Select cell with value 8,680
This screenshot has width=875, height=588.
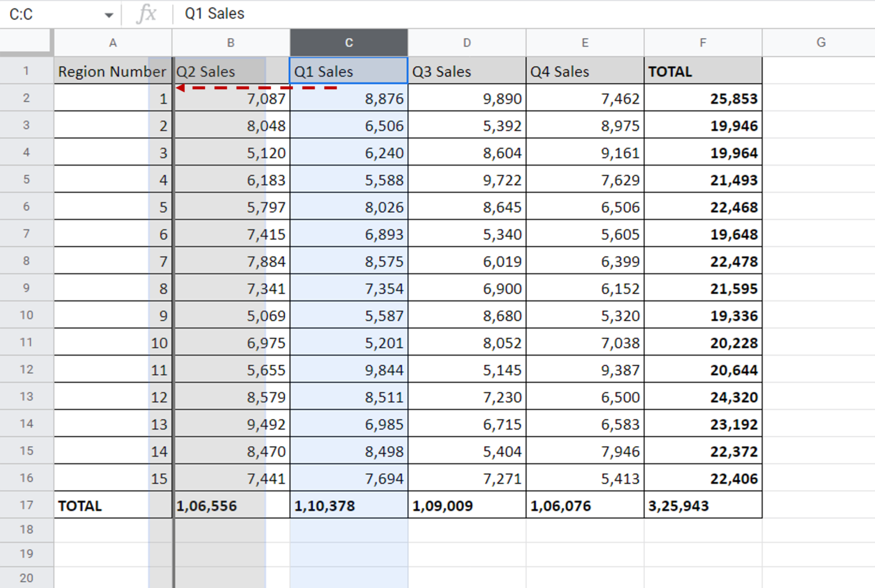tap(467, 315)
